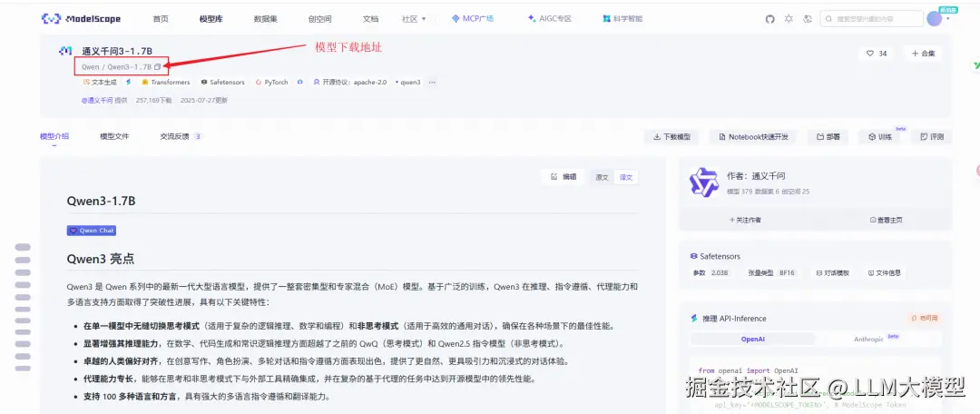Open the 通义千问 author avatar logo

click(704, 182)
